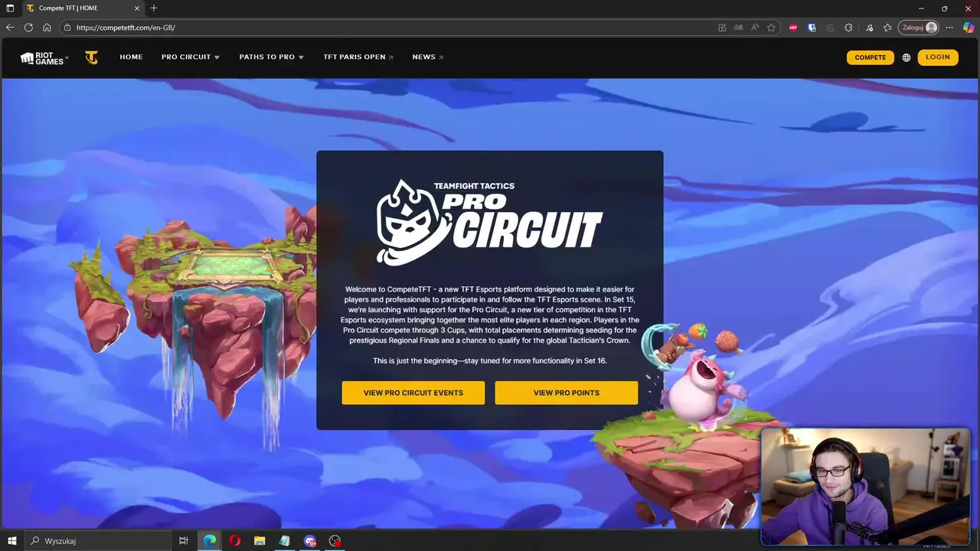Open Windows Start menu

point(12,541)
